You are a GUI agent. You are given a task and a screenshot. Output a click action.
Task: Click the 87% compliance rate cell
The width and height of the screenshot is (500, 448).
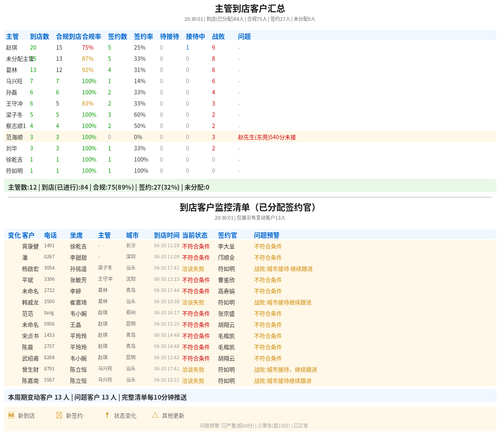click(88, 59)
